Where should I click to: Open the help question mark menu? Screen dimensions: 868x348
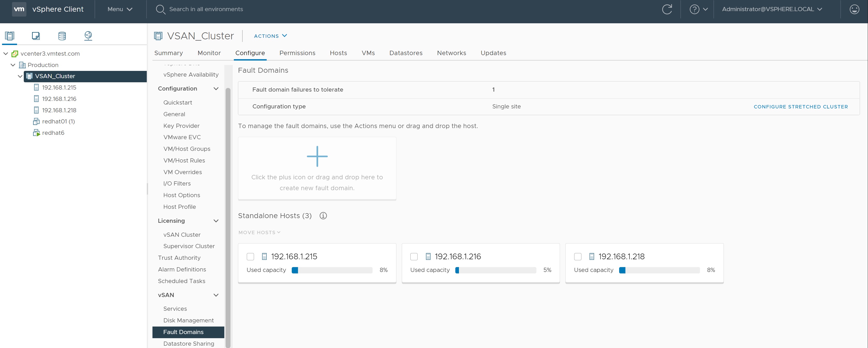(x=698, y=9)
